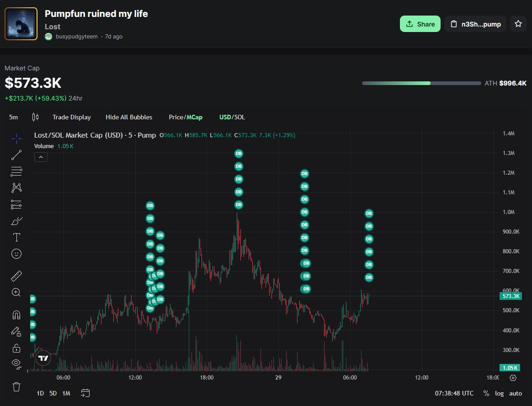Open the Fibonacci retracement tool
This screenshot has width=532, height=406.
point(16,171)
